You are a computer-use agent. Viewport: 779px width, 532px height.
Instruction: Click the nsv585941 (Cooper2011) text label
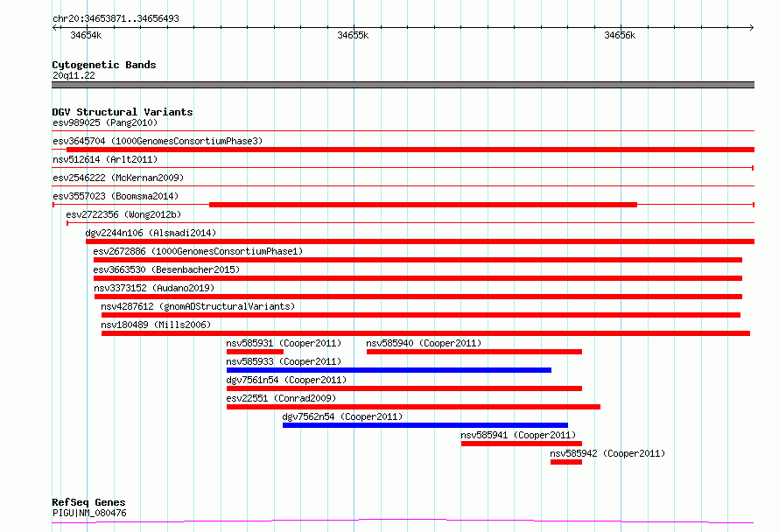pyautogui.click(x=518, y=435)
